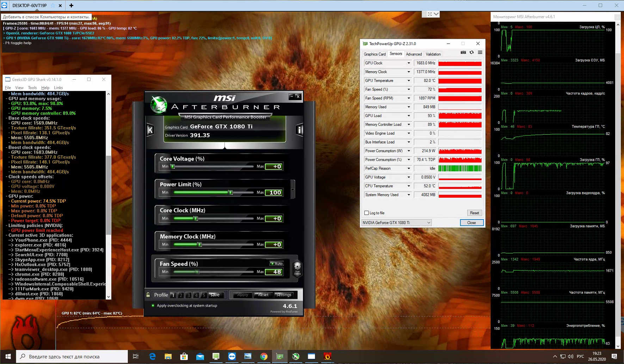The image size is (624, 364).
Task: Show hidden system tray icons
Action: 555,357
